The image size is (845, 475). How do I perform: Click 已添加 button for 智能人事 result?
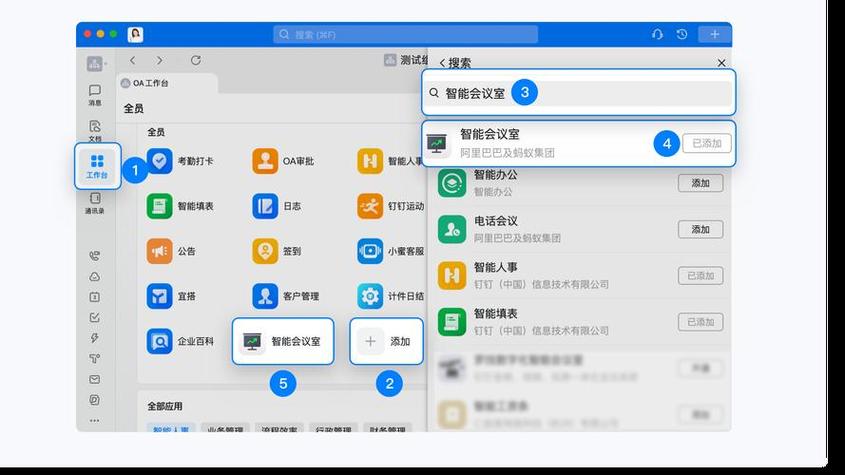point(700,276)
